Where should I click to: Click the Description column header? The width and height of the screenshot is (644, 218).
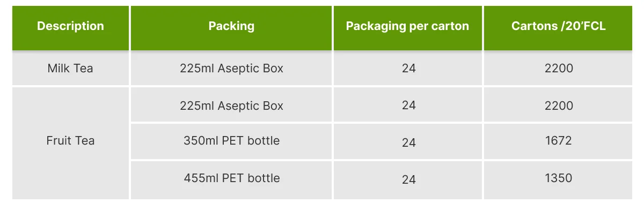point(70,26)
